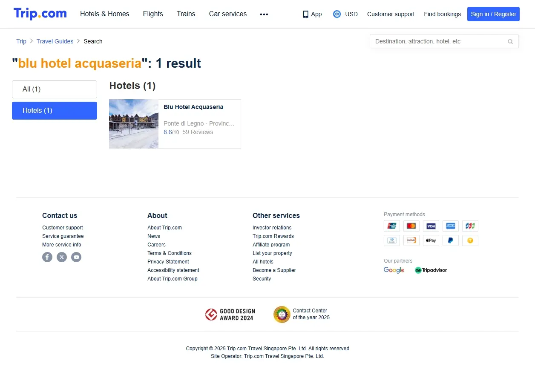Open Find bookings link
535x392 pixels.
pos(442,14)
